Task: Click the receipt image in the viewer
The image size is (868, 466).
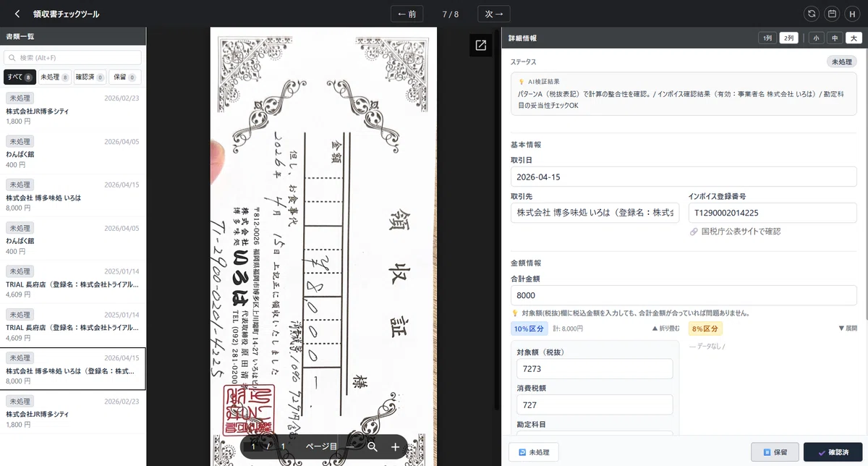Action: click(x=323, y=246)
